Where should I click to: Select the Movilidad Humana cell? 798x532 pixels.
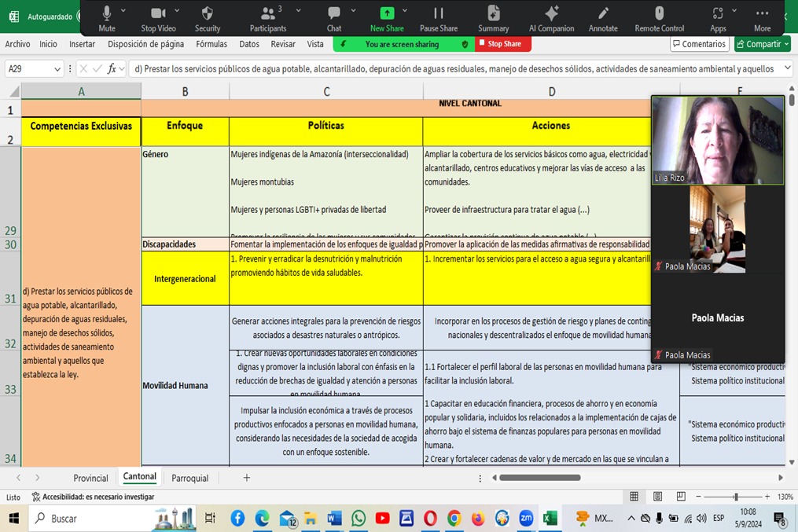(185, 385)
